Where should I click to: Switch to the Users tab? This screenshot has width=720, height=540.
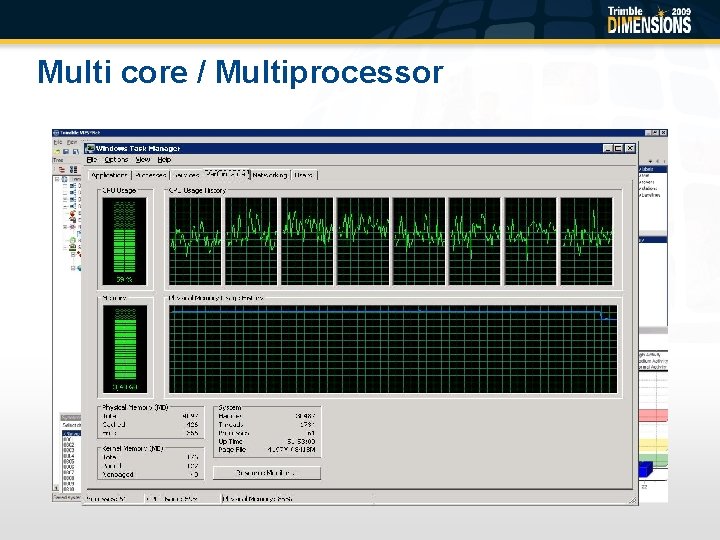coord(304,175)
